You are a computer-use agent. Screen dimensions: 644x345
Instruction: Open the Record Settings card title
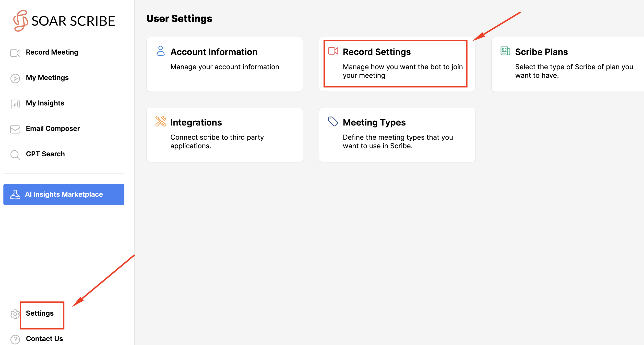pos(377,52)
